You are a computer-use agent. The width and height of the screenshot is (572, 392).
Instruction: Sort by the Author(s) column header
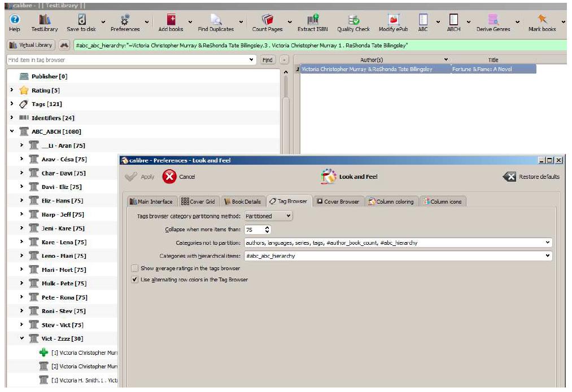372,60
